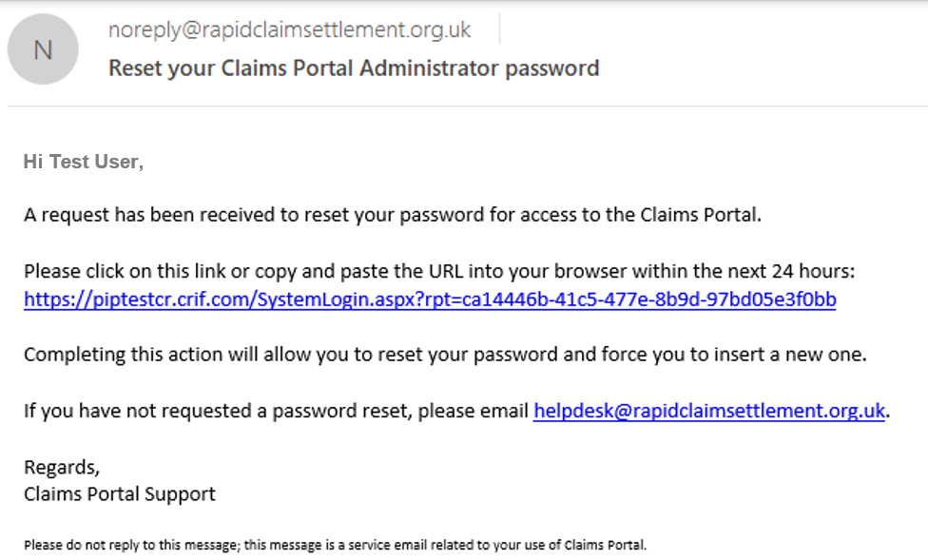
Task: Click the sender avatar with letter N
Action: tap(43, 49)
